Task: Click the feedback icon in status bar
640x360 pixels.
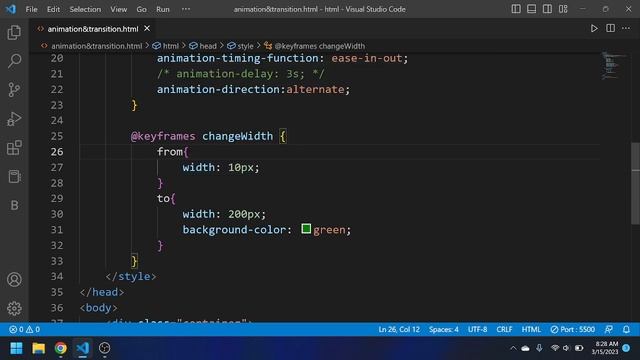Action: [609, 329]
